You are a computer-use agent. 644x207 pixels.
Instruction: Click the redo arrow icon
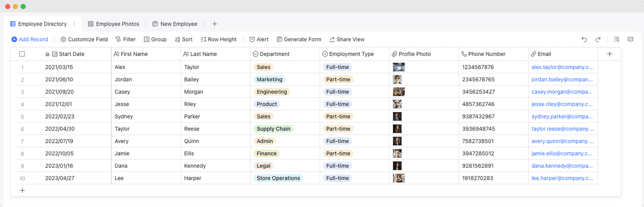coord(598,39)
